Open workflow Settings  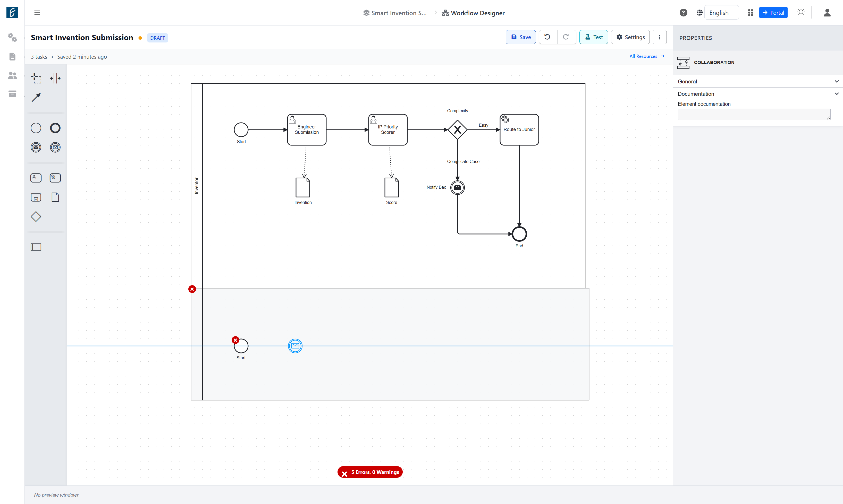click(x=630, y=37)
